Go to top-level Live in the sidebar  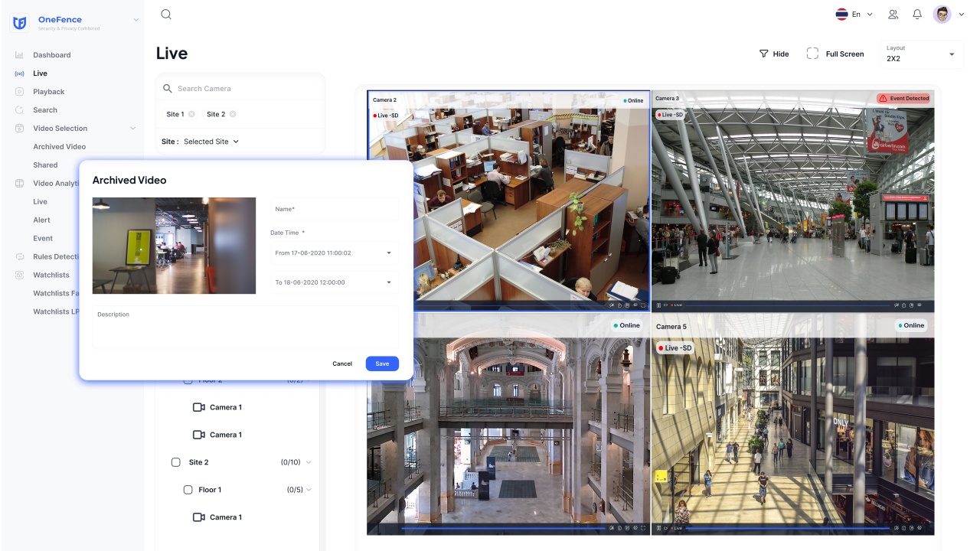[40, 73]
